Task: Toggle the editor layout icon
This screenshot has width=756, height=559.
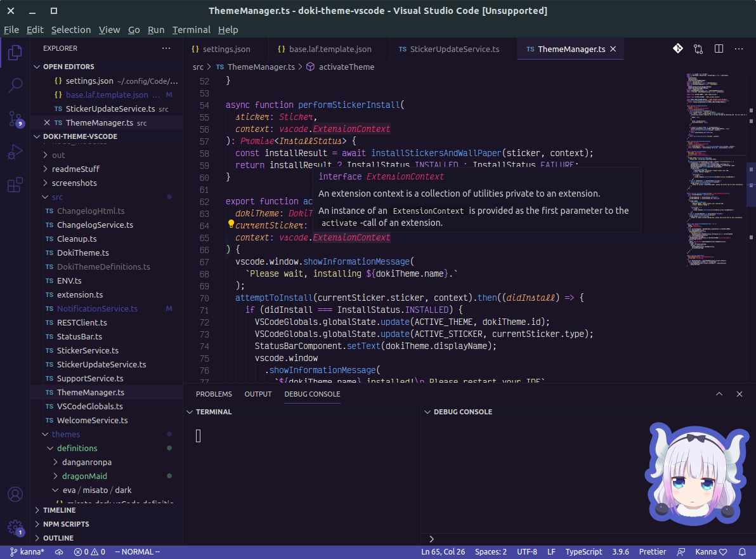Action: pyautogui.click(x=718, y=49)
